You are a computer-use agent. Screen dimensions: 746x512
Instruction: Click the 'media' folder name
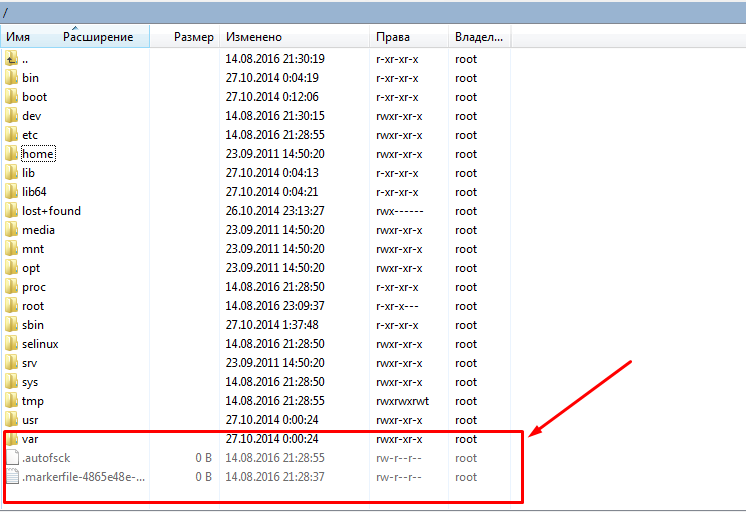click(39, 230)
